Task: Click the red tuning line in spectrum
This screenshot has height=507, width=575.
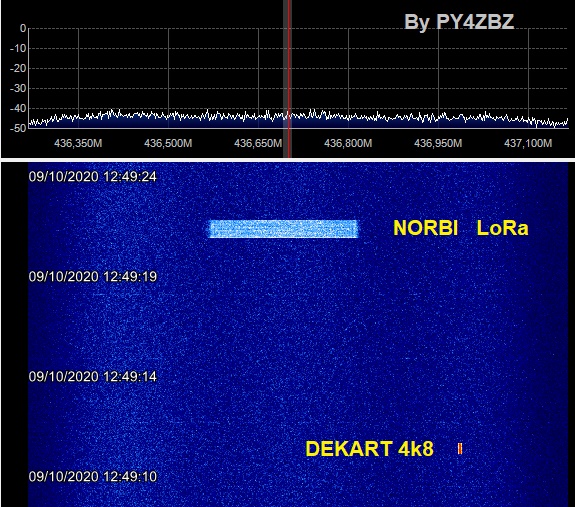Action: click(289, 79)
